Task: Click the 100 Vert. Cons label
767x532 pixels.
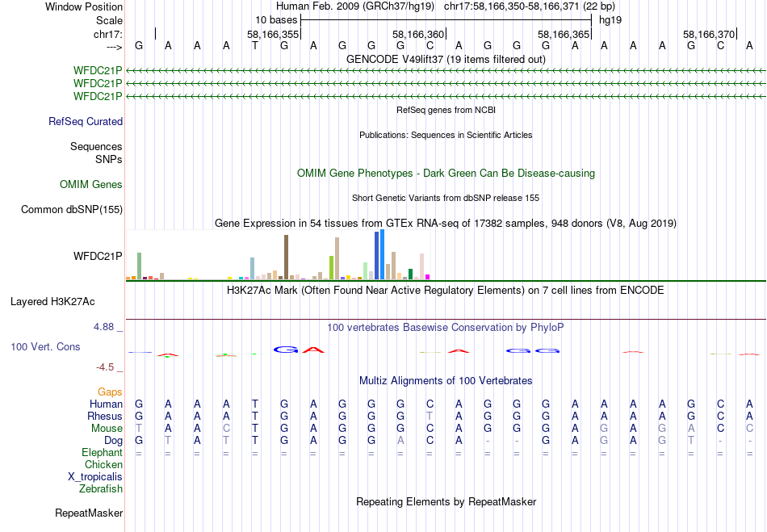Action: click(45, 346)
